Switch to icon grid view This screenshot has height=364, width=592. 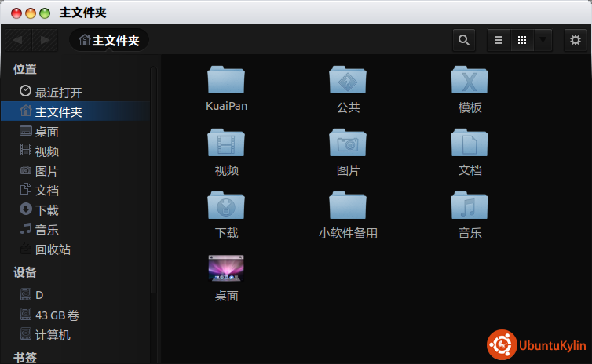521,40
